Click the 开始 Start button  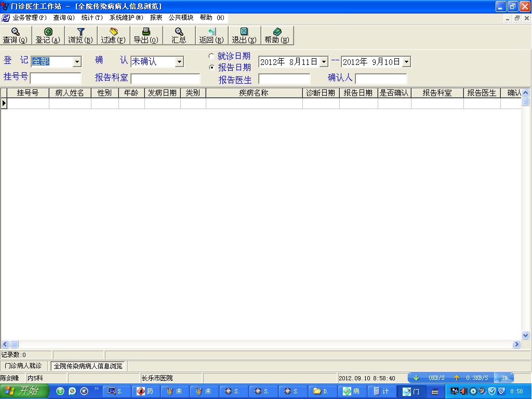pyautogui.click(x=24, y=391)
